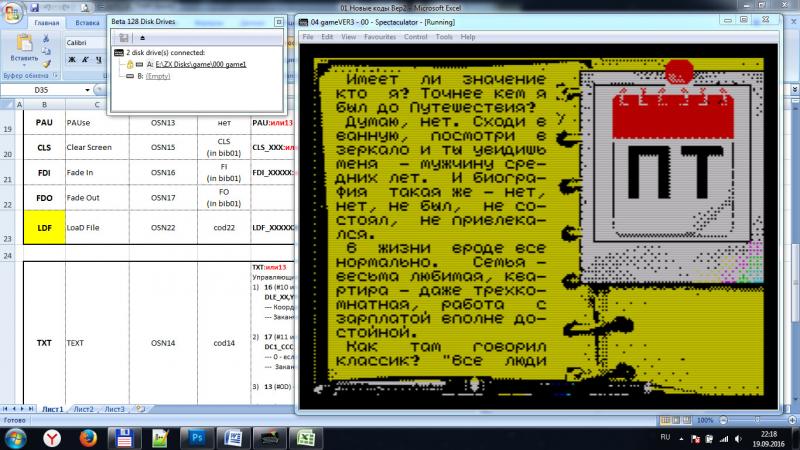Image resolution: width=800 pixels, height=450 pixels.
Task: Toggle italic (К) formatting
Action: coord(86,60)
